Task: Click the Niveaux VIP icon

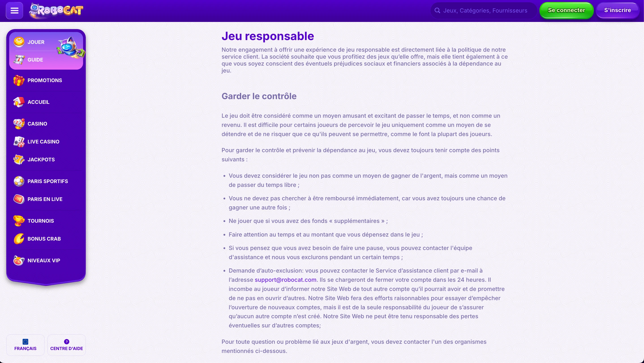Action: point(19,261)
